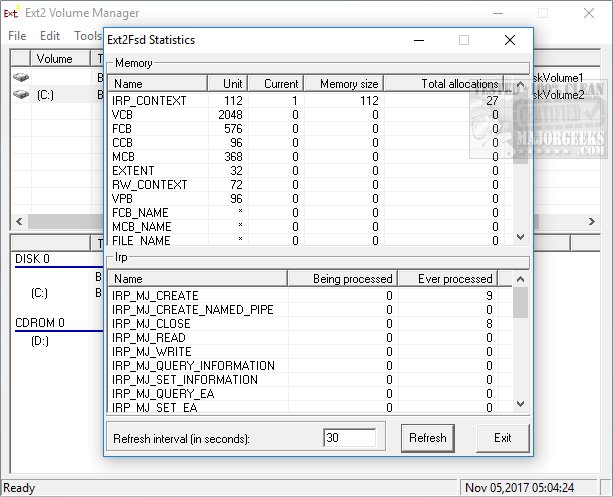Select the EXTENT memory row
The width and height of the screenshot is (613, 497).
click(x=310, y=171)
